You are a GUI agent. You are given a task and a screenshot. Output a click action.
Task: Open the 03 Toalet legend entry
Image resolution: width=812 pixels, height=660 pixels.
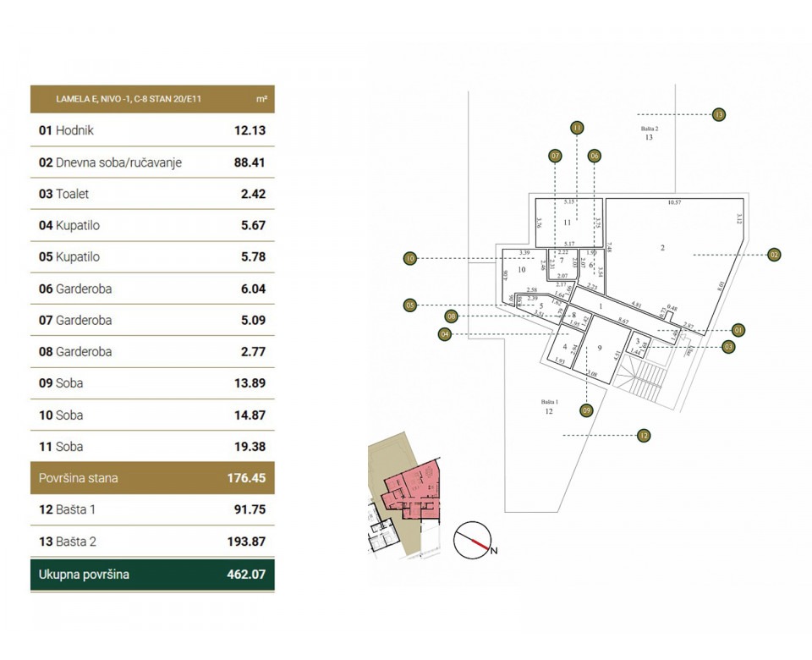(x=152, y=194)
